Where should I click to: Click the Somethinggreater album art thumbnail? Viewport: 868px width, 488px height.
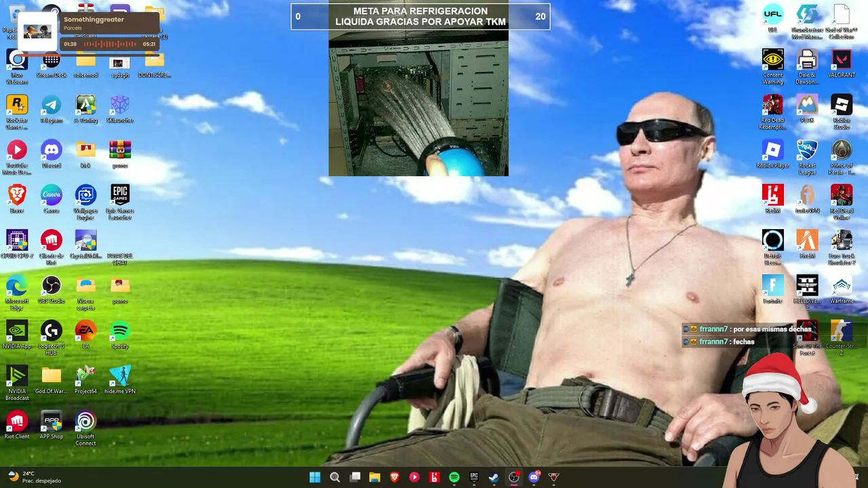[37, 31]
